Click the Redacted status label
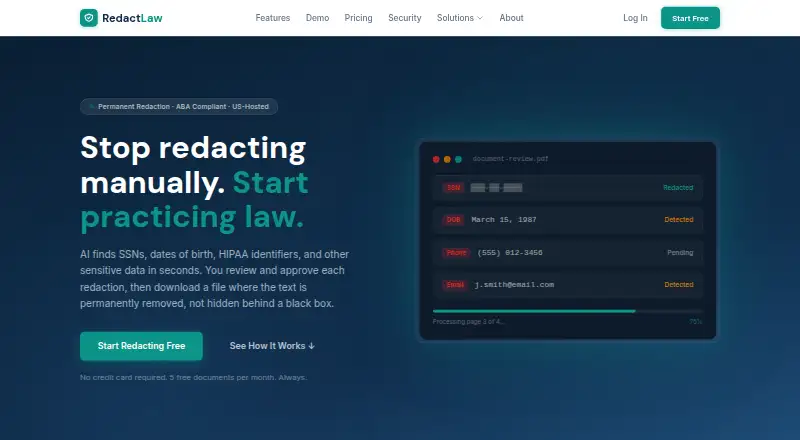800x440 pixels. coord(678,188)
